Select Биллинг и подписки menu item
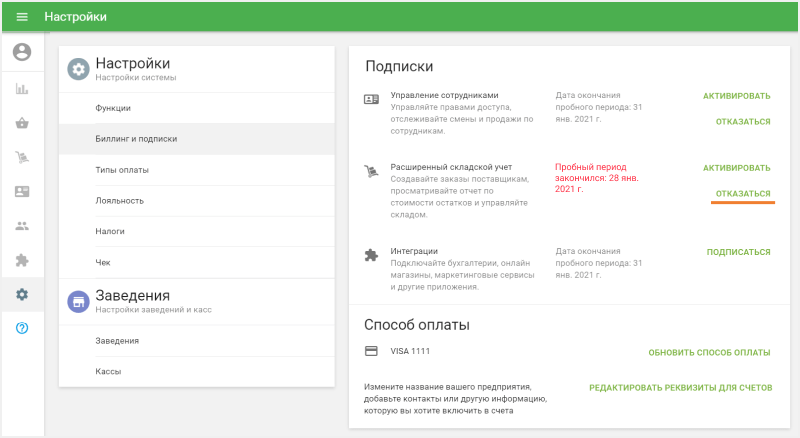The width and height of the screenshot is (800, 438). 197,139
